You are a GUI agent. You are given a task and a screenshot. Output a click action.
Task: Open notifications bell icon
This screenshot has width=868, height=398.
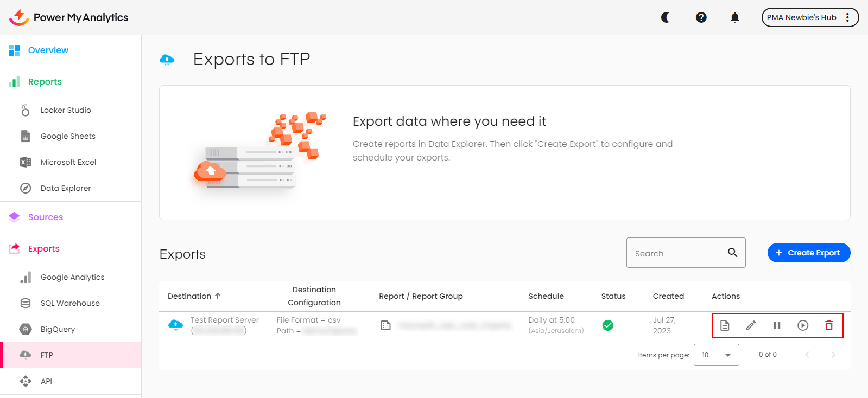point(735,17)
